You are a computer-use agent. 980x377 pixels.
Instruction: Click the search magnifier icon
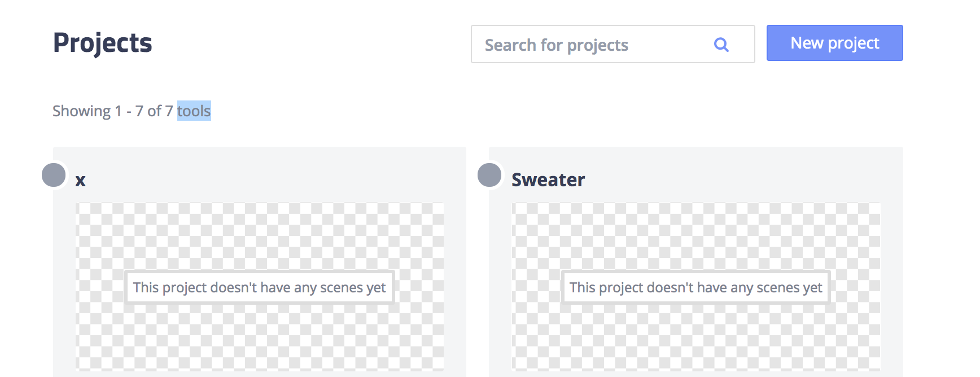[721, 44]
